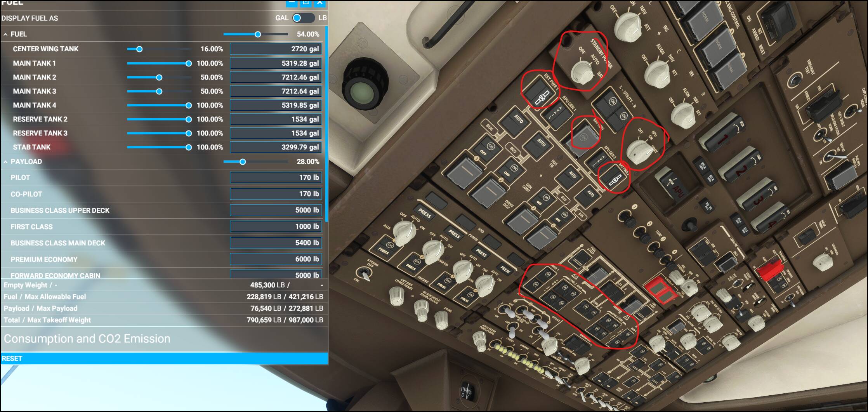This screenshot has height=412, width=868.
Task: Turn the CKT BKR Ovhd Panel knob
Action: 396,296
